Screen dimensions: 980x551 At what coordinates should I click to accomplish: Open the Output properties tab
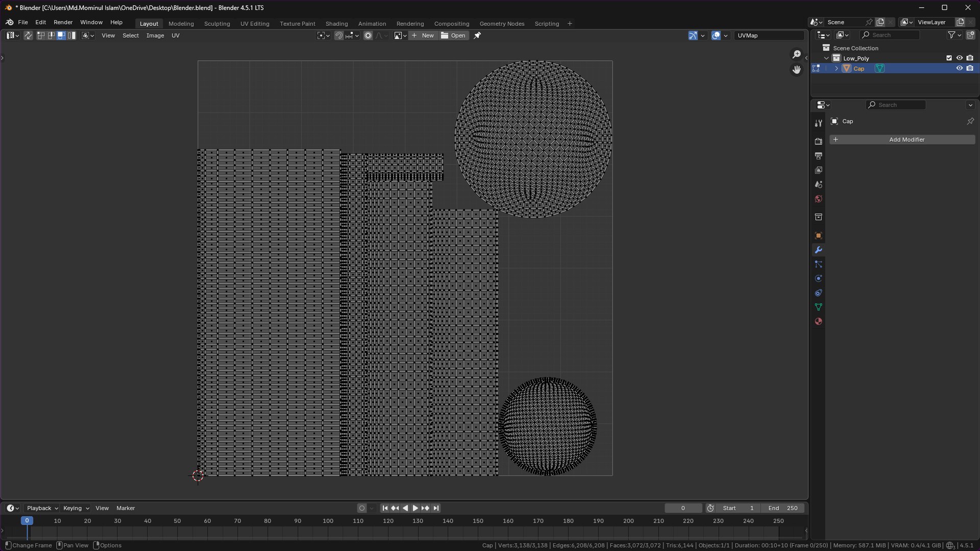pyautogui.click(x=818, y=156)
